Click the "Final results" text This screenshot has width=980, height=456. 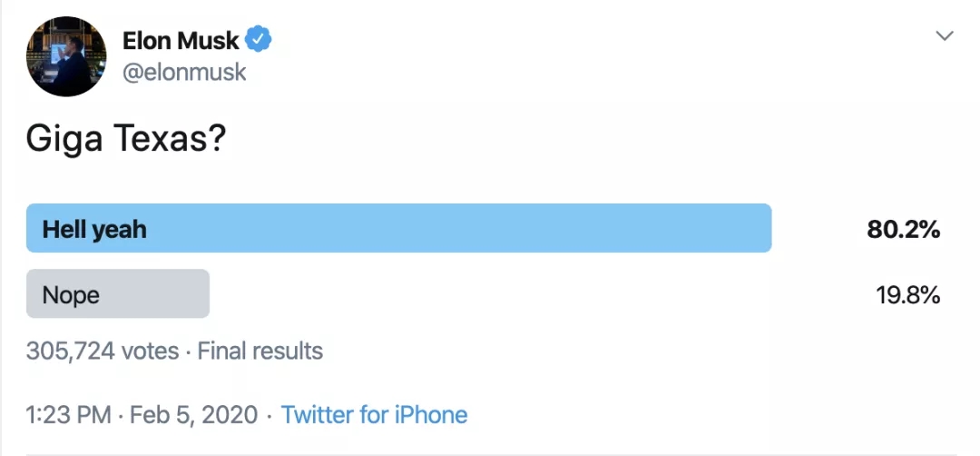tap(260, 351)
